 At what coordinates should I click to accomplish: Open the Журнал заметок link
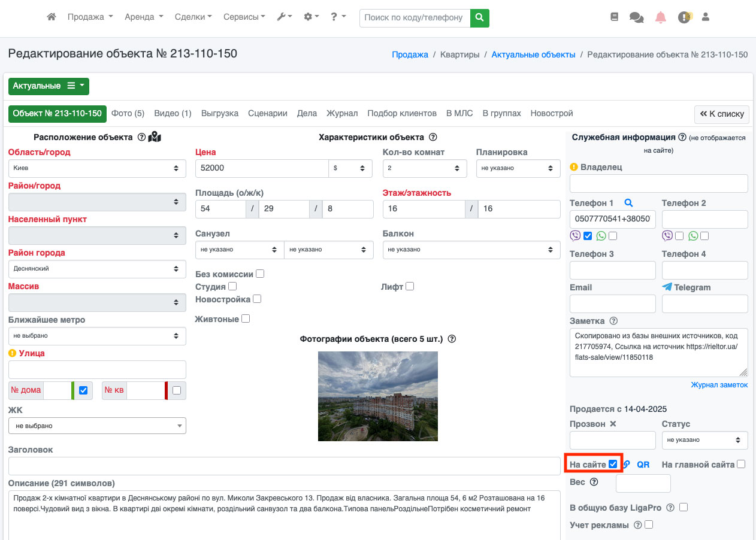point(719,385)
